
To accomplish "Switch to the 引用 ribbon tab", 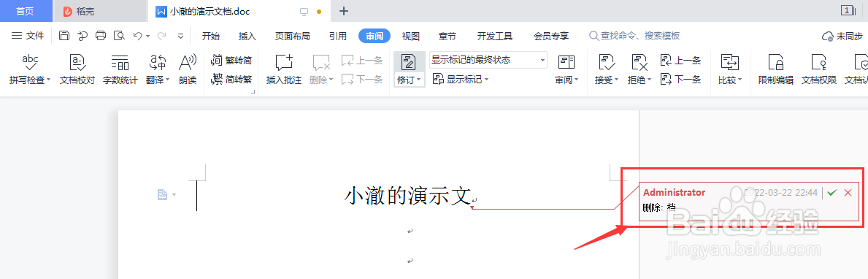I will tap(338, 36).
